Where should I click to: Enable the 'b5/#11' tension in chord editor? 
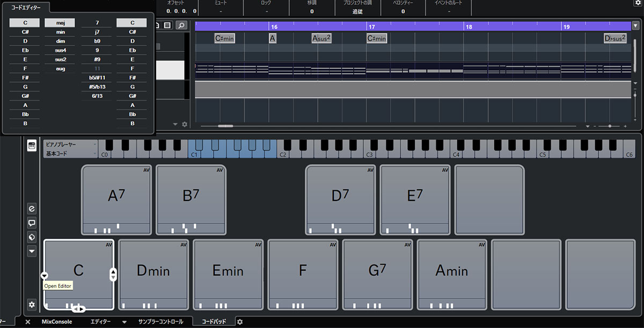point(97,78)
